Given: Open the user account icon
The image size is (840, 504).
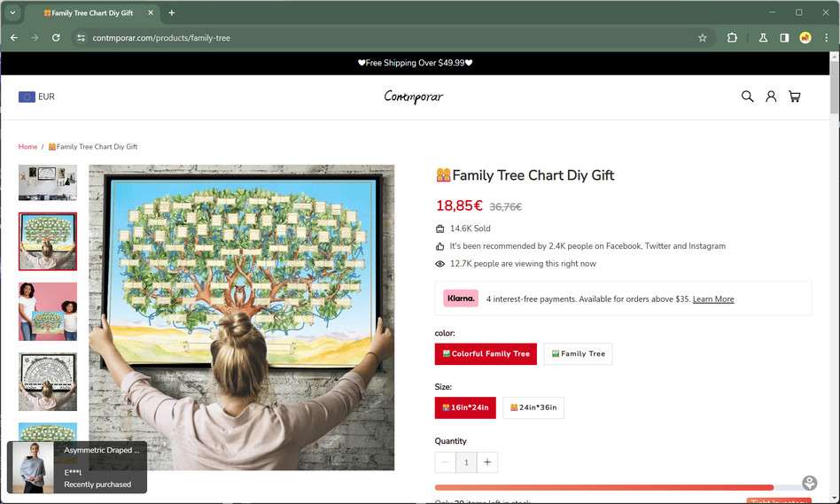Looking at the screenshot, I should click(771, 97).
